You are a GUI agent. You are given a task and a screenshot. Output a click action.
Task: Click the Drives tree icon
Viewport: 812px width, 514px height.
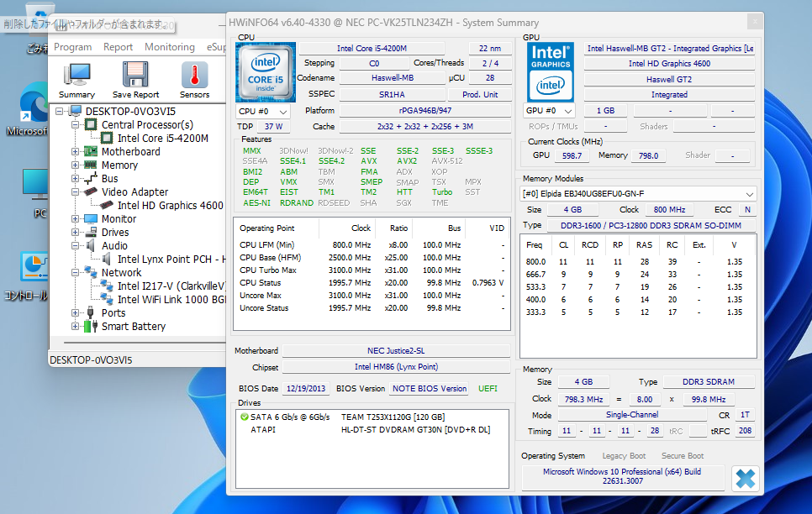(x=91, y=232)
